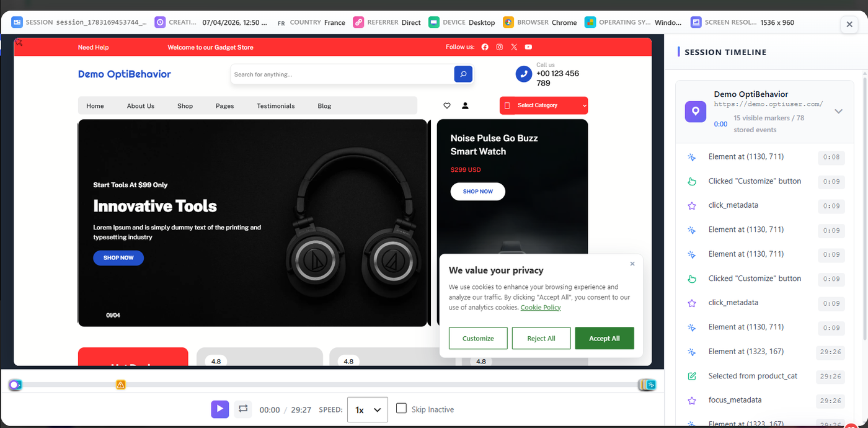Open the Testimonials menu item
This screenshot has height=428, width=868.
pos(276,106)
